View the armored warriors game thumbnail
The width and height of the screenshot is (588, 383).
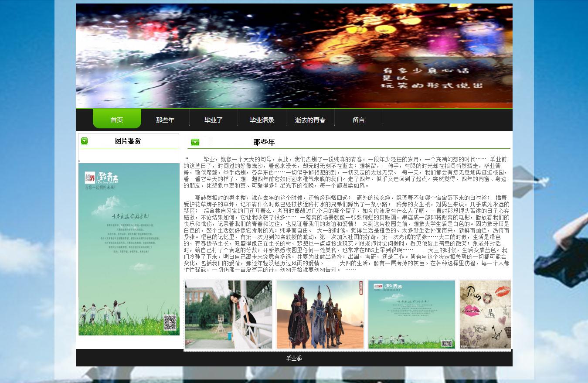[x=320, y=314]
